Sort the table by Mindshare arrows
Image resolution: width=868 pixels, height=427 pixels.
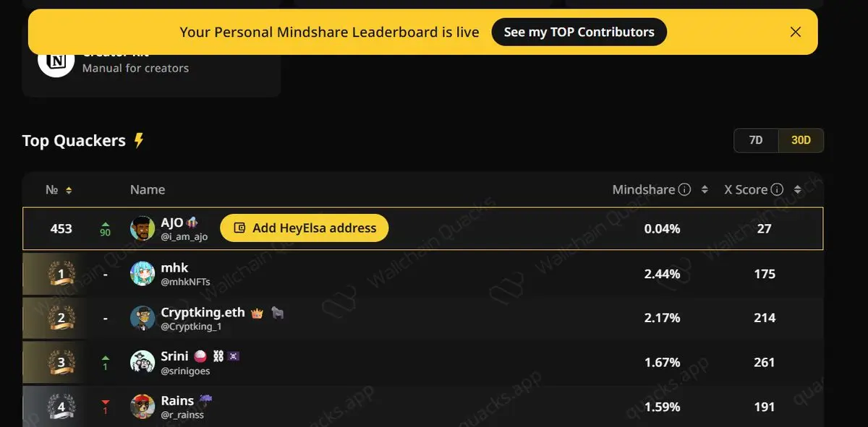[x=705, y=190]
